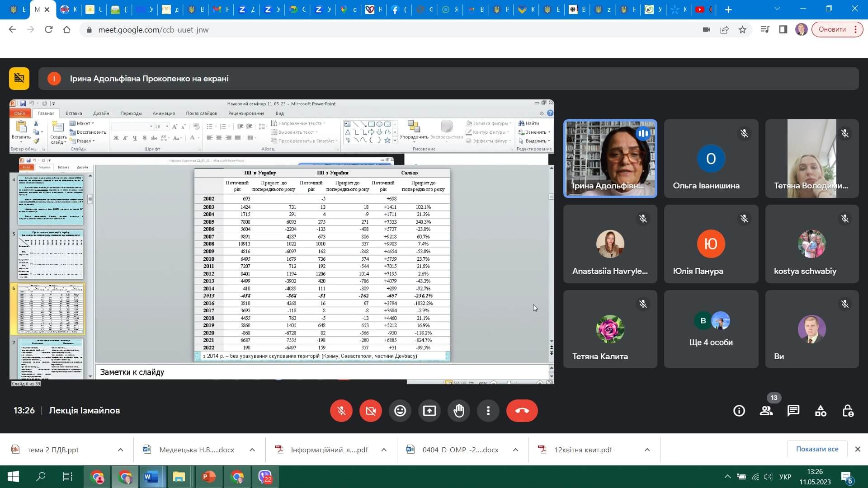
Task: Expand options for Інформаційний_л pdf download
Action: coord(384,450)
